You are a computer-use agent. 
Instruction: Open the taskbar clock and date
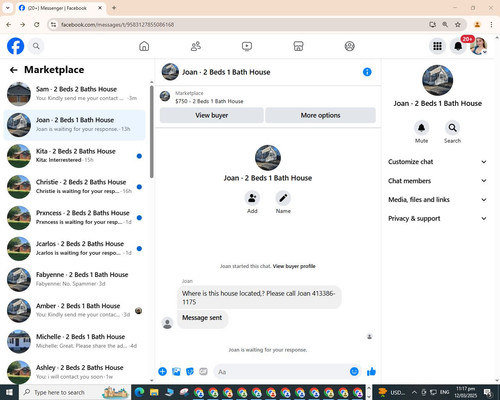click(466, 392)
